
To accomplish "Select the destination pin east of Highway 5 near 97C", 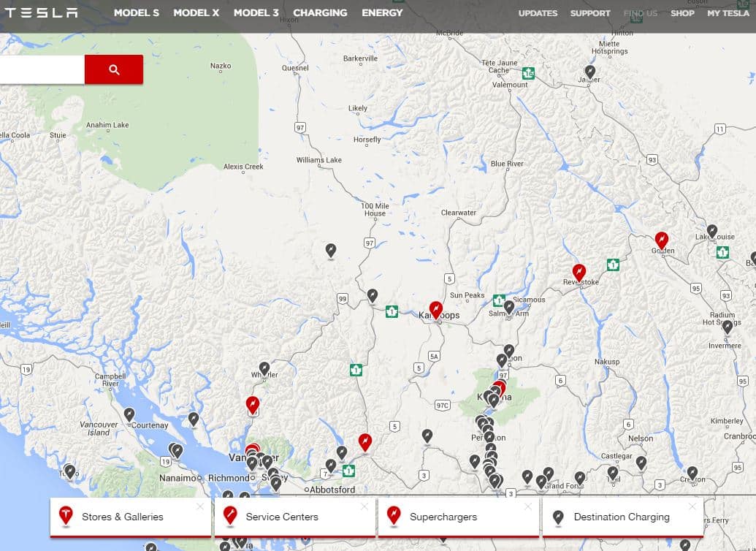I will coord(427,436).
